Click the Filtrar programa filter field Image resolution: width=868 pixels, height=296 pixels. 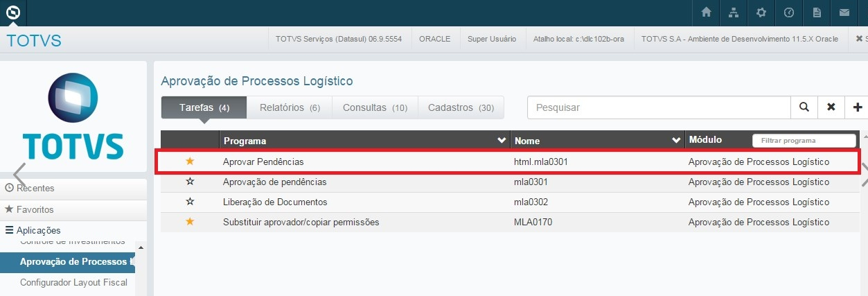pos(804,141)
